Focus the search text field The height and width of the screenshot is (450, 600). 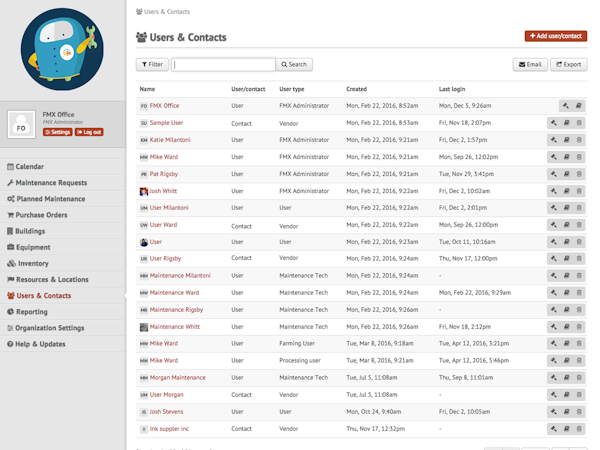tap(223, 64)
